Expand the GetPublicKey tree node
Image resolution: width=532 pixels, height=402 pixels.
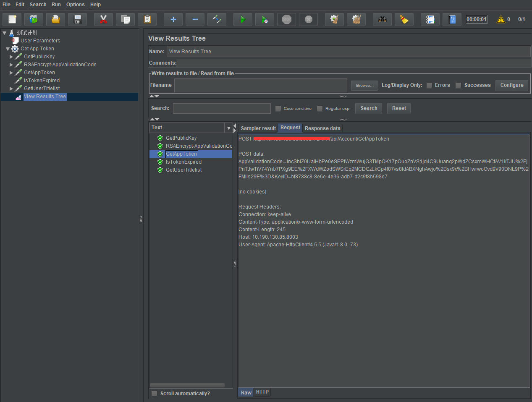pos(11,57)
